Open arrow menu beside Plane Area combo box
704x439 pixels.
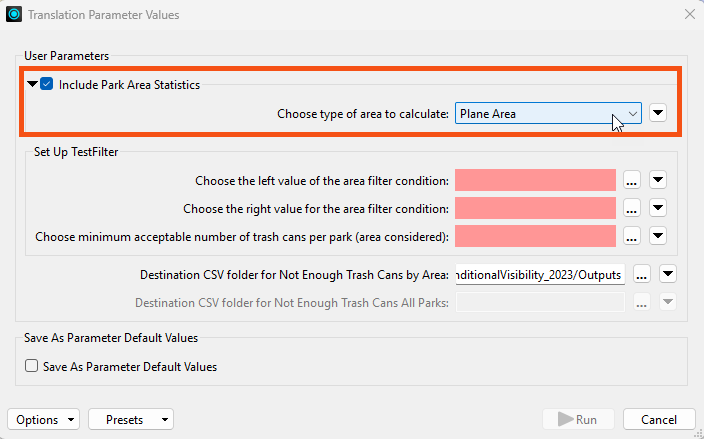(658, 113)
